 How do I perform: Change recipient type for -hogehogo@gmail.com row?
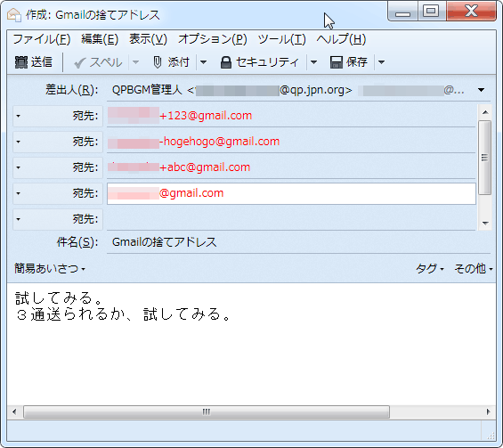(58, 142)
